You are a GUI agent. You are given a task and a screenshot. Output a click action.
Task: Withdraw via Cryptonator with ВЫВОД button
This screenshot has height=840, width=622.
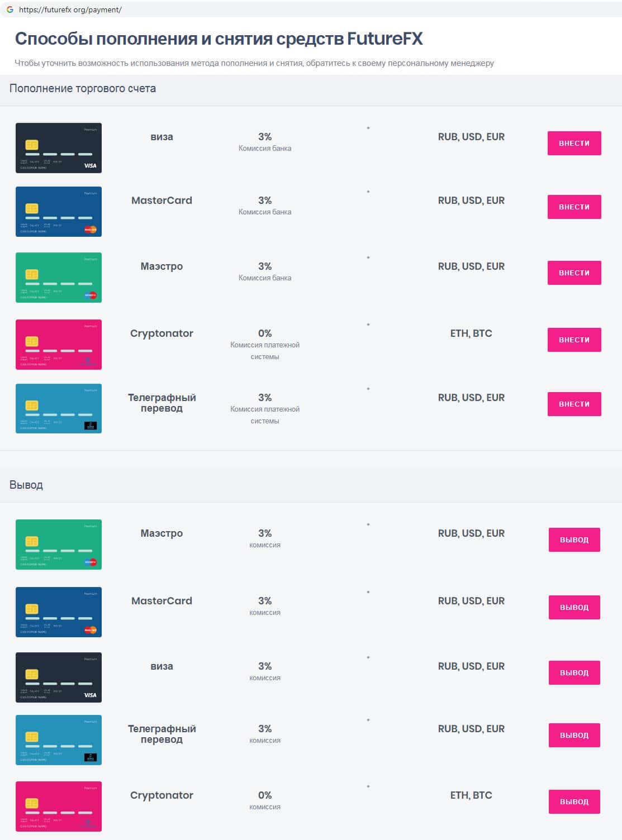point(574,801)
